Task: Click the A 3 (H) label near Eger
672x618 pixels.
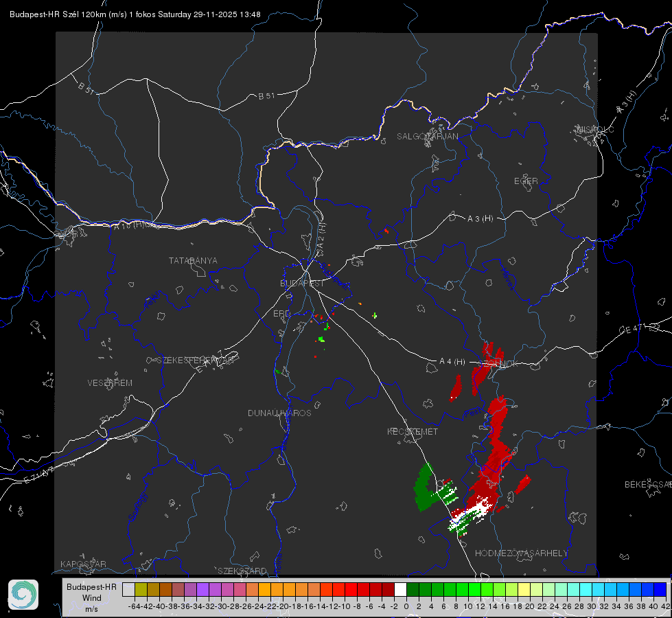Action: pos(480,219)
